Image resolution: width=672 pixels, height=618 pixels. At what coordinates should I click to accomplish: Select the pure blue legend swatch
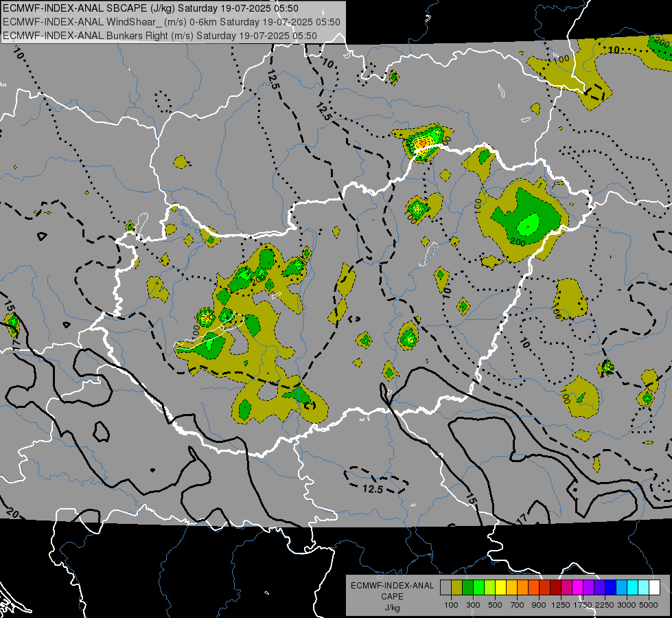611,587
